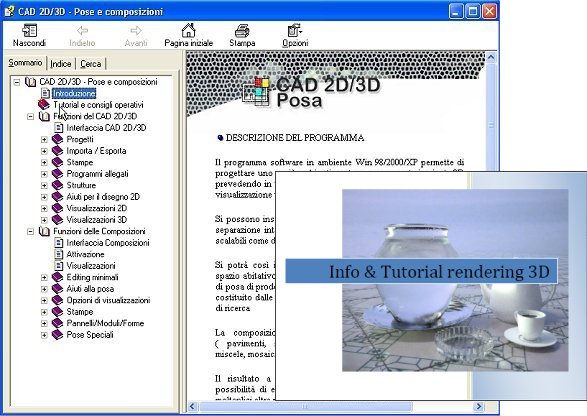Click the Interfaccia CAD 2D/3D page icon

[x=59, y=128]
